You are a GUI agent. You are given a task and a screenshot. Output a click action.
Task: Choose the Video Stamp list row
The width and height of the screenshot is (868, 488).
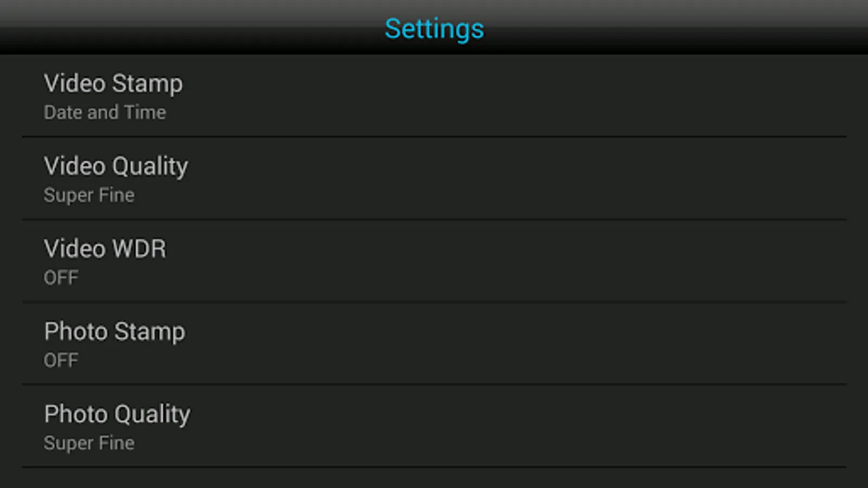click(434, 96)
